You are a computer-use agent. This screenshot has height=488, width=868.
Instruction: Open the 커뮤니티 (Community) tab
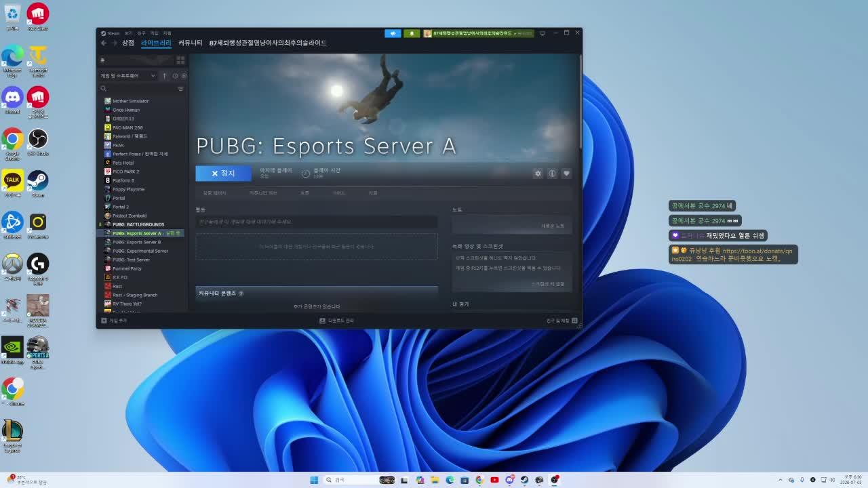click(191, 43)
